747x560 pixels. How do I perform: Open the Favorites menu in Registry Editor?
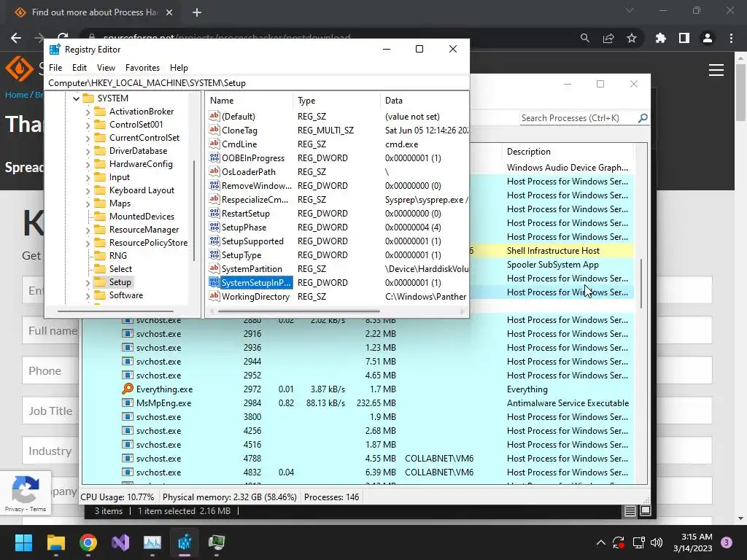click(x=142, y=68)
